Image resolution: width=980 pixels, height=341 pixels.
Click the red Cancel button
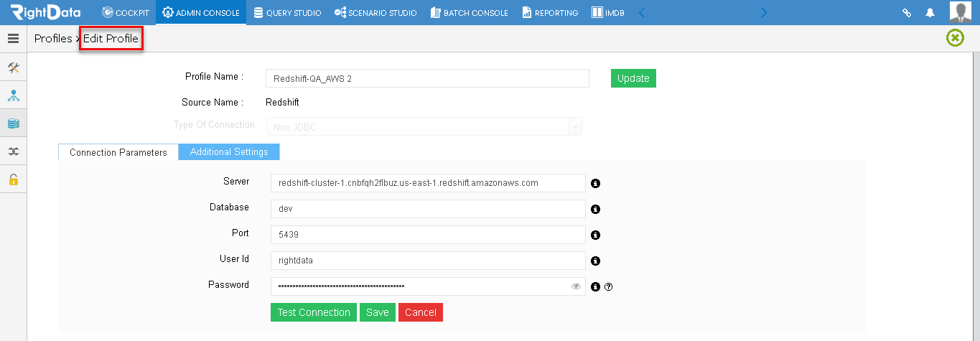(421, 312)
